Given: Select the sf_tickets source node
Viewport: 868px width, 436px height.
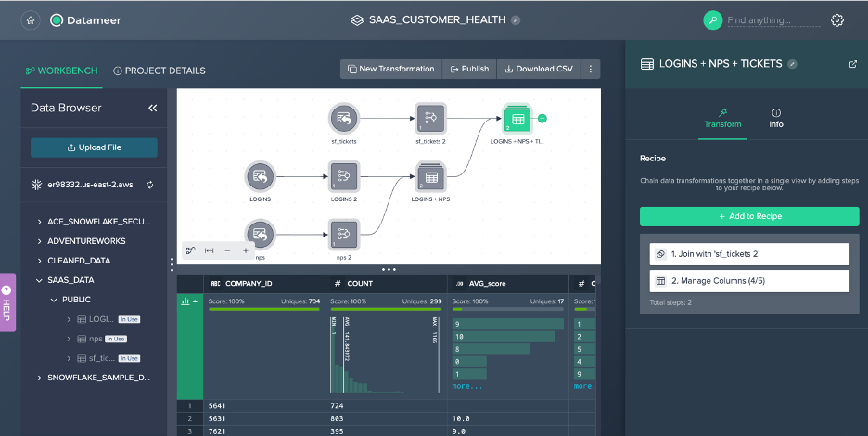Looking at the screenshot, I should pos(344,119).
